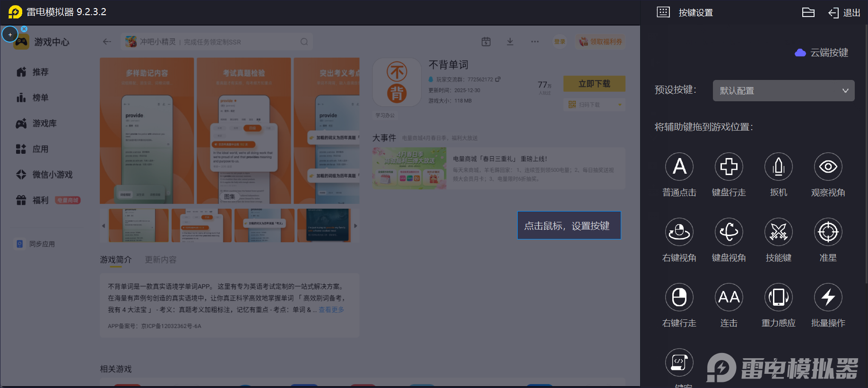
Task: Open the 考试真题检验 screenshot
Action: click(x=244, y=131)
